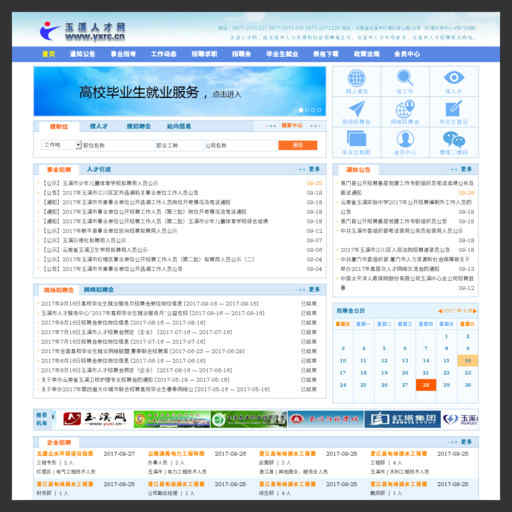Click the 玉溪人才网 site logo
This screenshot has height=512, width=512.
tap(83, 31)
